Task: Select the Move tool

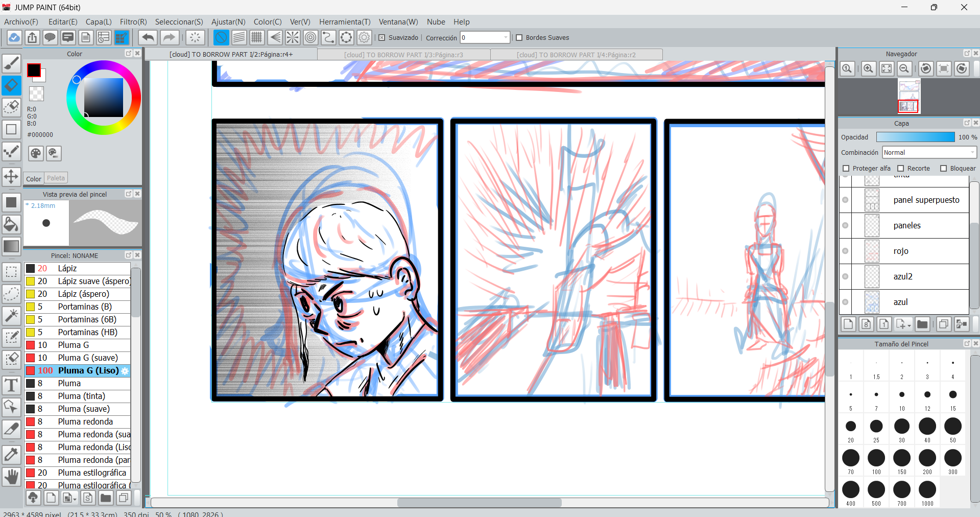Action: (11, 177)
